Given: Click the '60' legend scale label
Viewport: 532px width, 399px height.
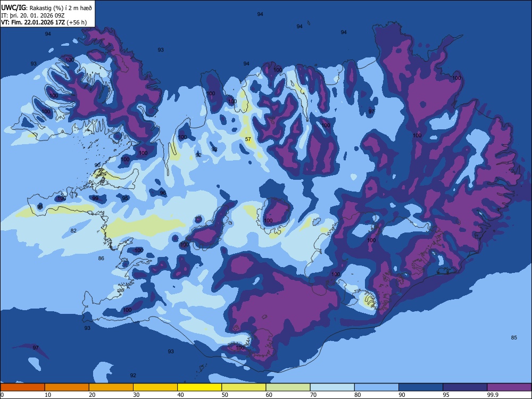Looking at the screenshot, I should pyautogui.click(x=269, y=395).
